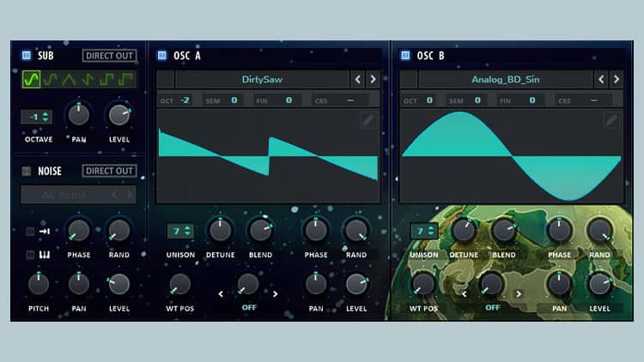Toggle the SUB oscillator on/off
The width and height of the screenshot is (644, 362).
[27, 56]
